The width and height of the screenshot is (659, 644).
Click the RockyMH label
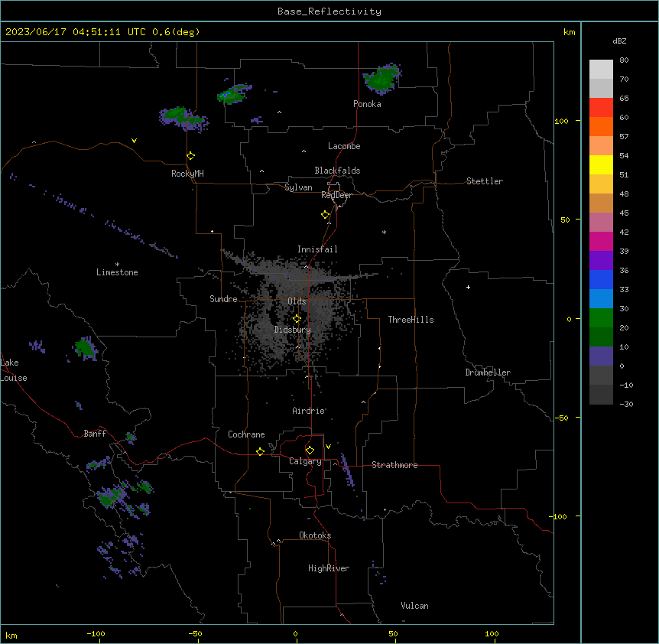click(187, 174)
